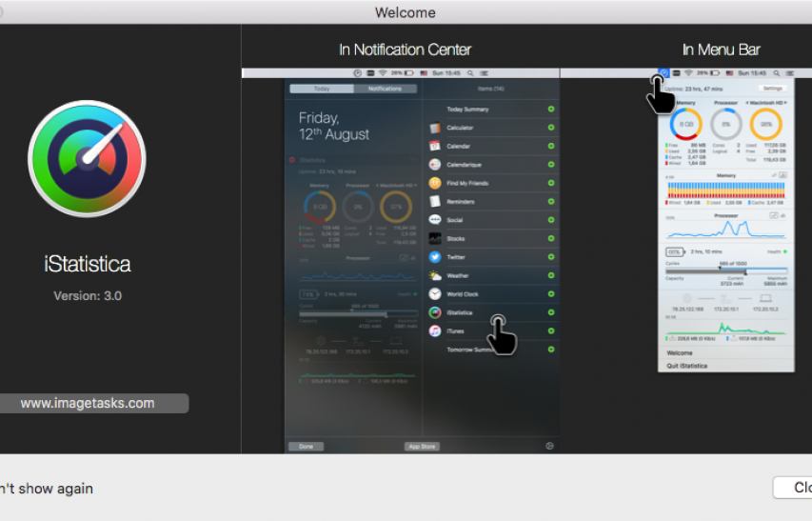Add Calculator widget with its green plus
Viewport: 812px width, 521px height.
pos(551,128)
